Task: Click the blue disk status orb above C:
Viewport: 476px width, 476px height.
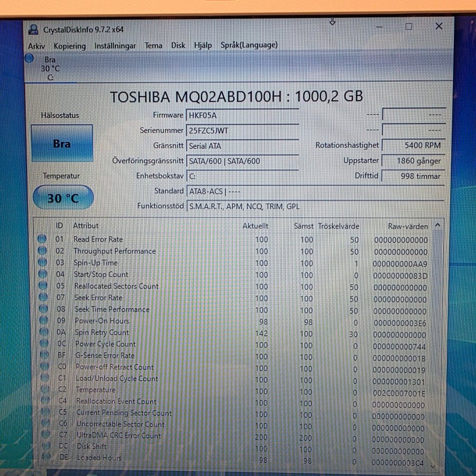Action: tap(29, 58)
